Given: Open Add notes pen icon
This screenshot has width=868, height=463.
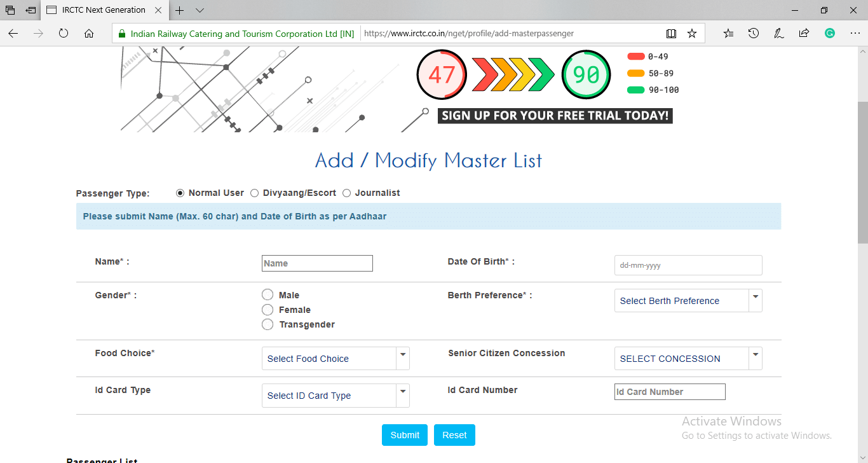Looking at the screenshot, I should [778, 34].
